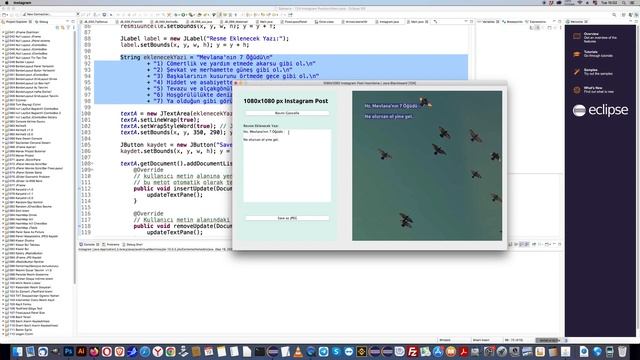
Task: Place the cursor on code line 105 JButton kaydet
Action: pos(176,145)
